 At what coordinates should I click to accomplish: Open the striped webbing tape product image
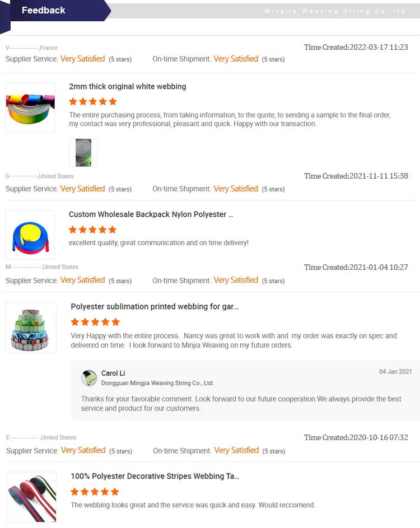pos(31,497)
